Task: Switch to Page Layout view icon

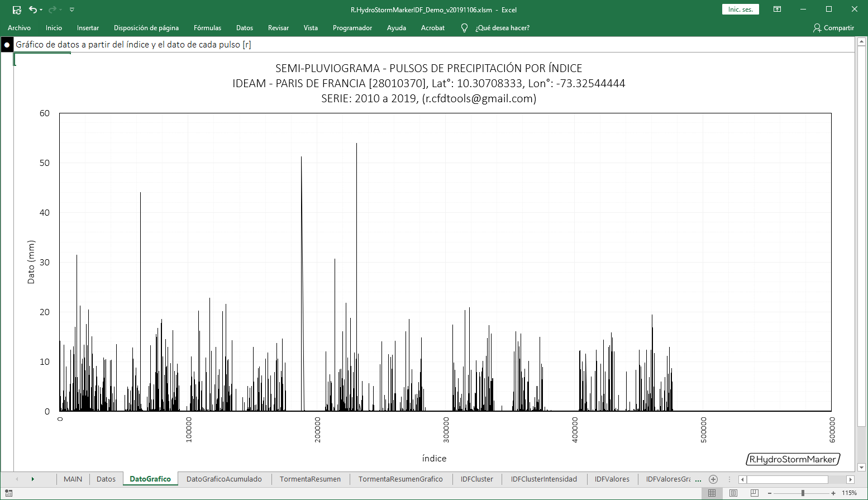Action: click(733, 493)
